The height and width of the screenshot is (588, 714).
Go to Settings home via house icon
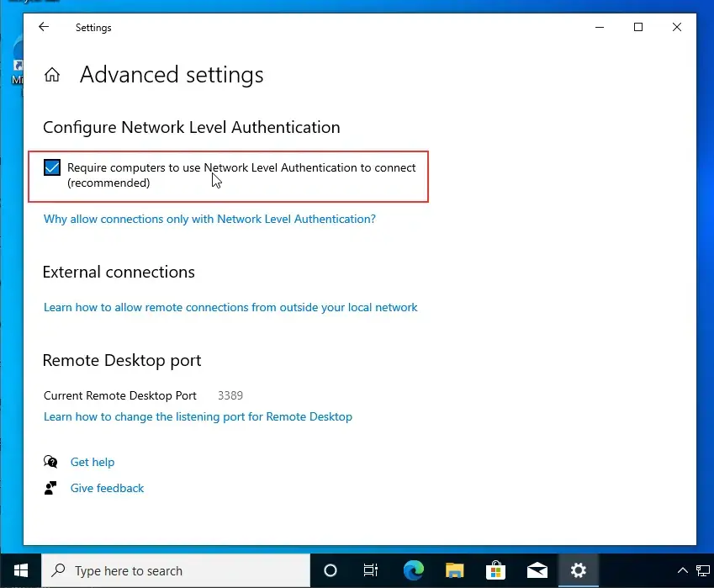point(52,75)
